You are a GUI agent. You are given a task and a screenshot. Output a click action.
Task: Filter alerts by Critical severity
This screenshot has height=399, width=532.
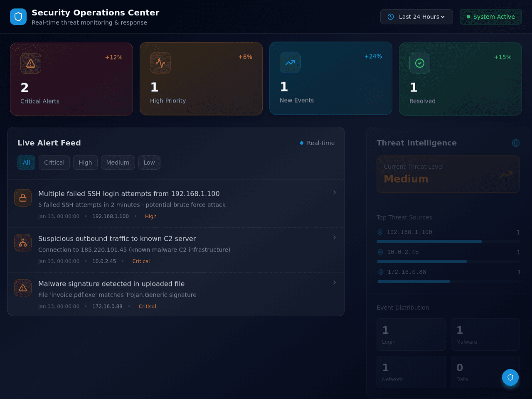pos(54,163)
